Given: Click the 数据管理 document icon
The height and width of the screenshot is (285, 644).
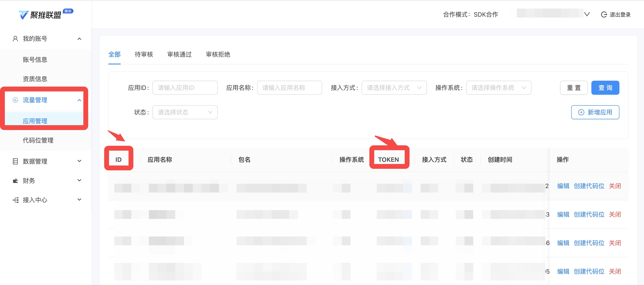Looking at the screenshot, I should [x=15, y=161].
